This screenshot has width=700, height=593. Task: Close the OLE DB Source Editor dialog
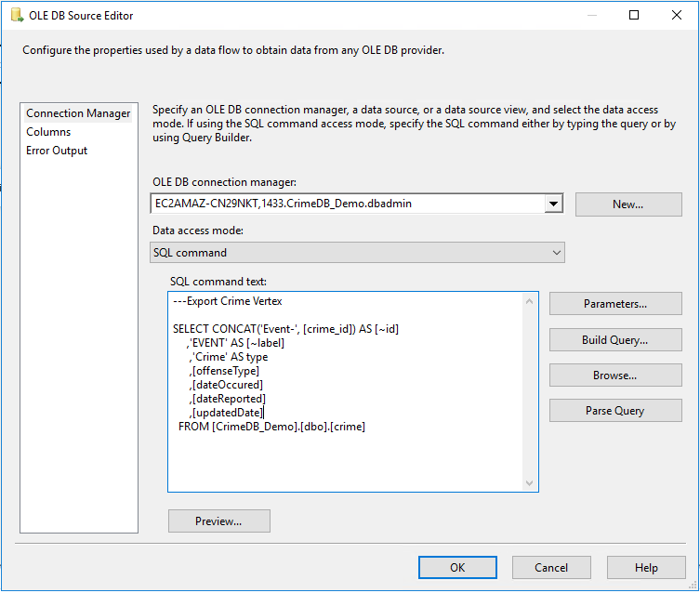(x=677, y=15)
